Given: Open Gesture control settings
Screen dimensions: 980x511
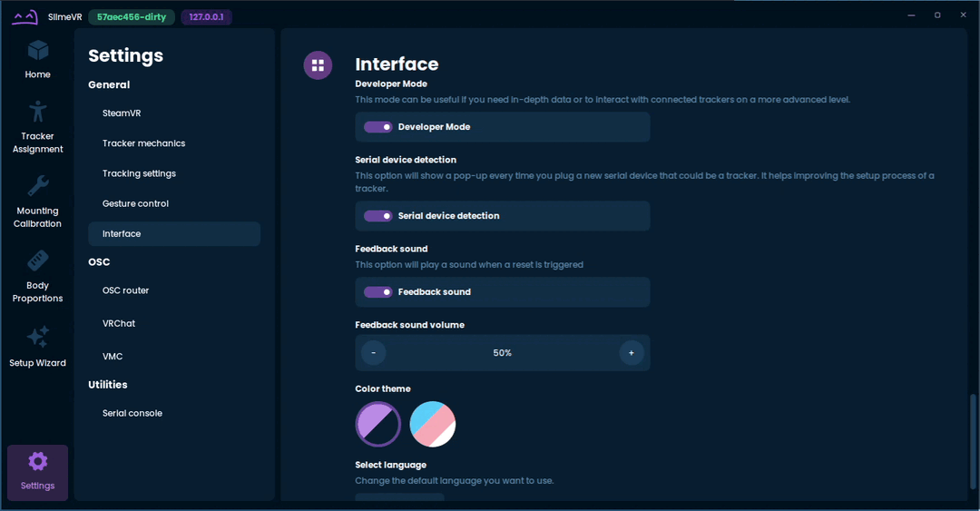Looking at the screenshot, I should click(174, 203).
